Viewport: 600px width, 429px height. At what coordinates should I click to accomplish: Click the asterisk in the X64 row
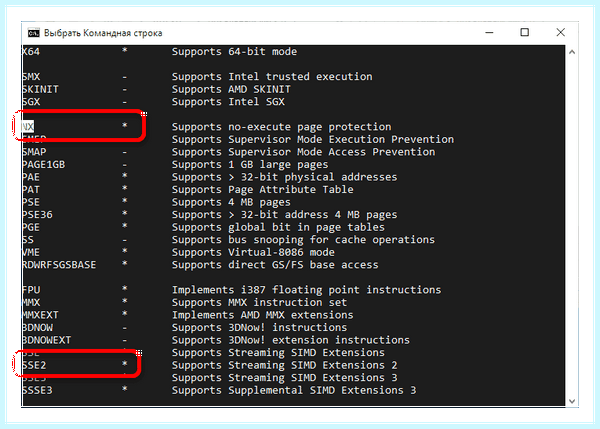click(125, 51)
